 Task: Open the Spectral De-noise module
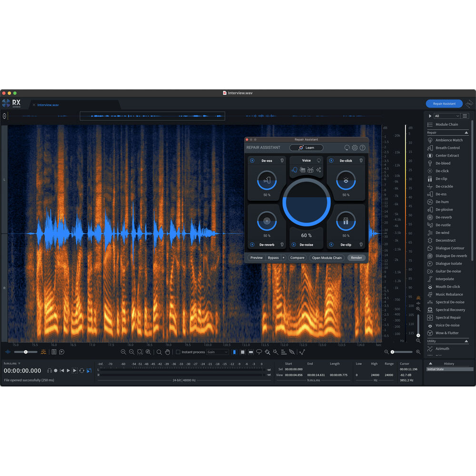click(x=450, y=302)
